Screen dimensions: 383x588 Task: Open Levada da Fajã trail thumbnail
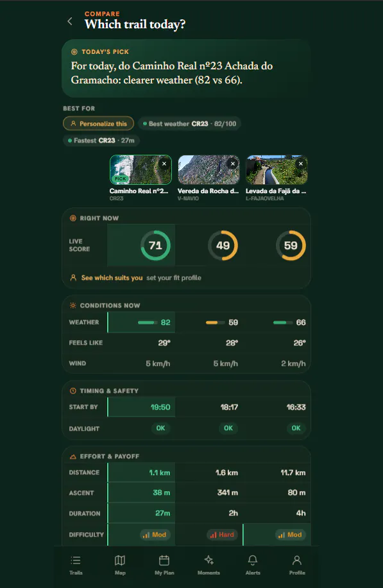(277, 170)
